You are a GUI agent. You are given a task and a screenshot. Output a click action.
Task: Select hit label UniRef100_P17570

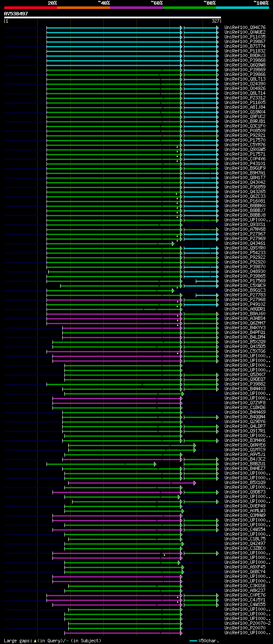[x=245, y=140]
